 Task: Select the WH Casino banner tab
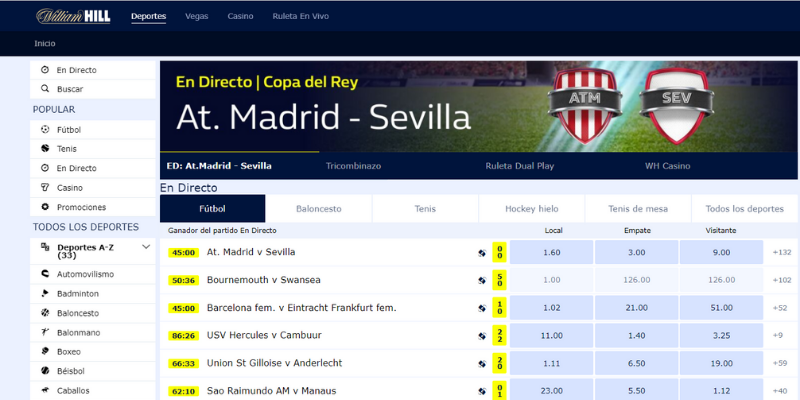pyautogui.click(x=667, y=166)
